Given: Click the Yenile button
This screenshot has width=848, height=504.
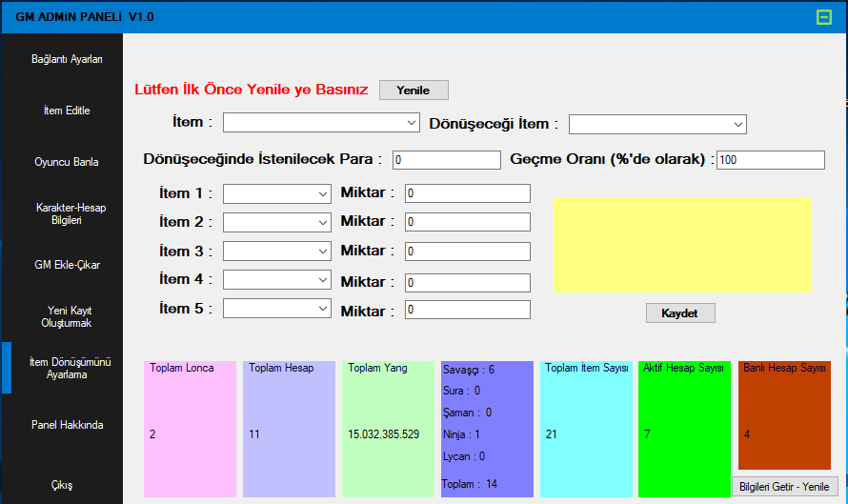Looking at the screenshot, I should pyautogui.click(x=414, y=90).
